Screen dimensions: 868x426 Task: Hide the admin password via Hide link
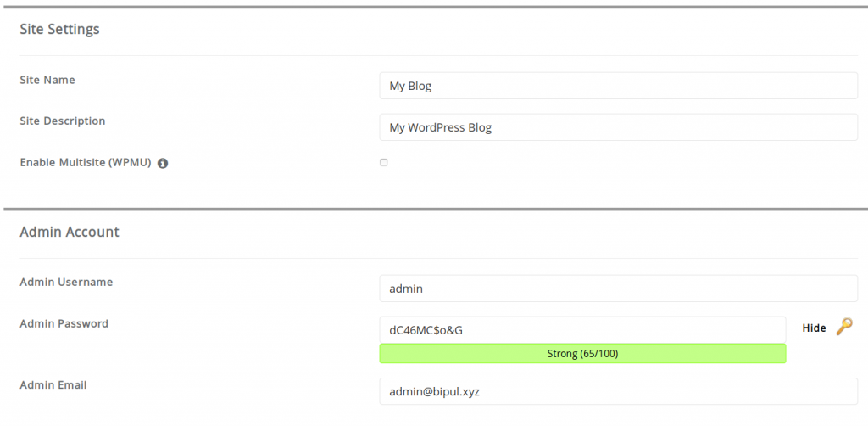[814, 328]
